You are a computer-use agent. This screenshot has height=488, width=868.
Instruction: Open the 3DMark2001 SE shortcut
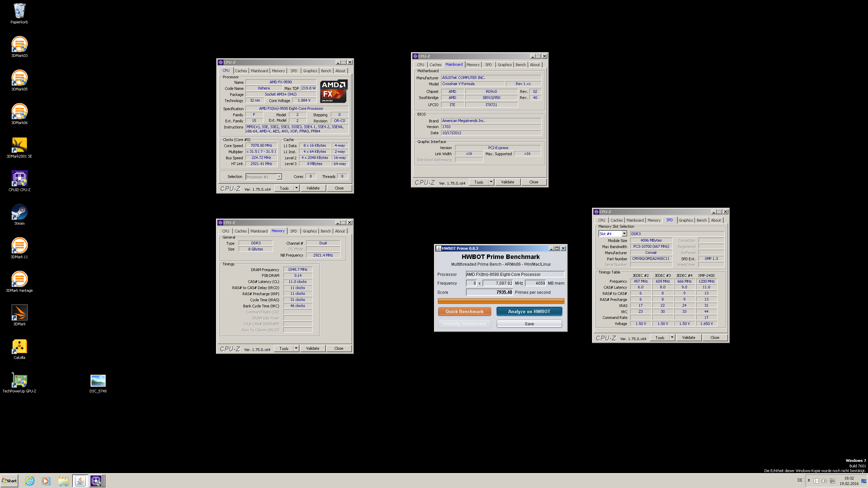19,147
